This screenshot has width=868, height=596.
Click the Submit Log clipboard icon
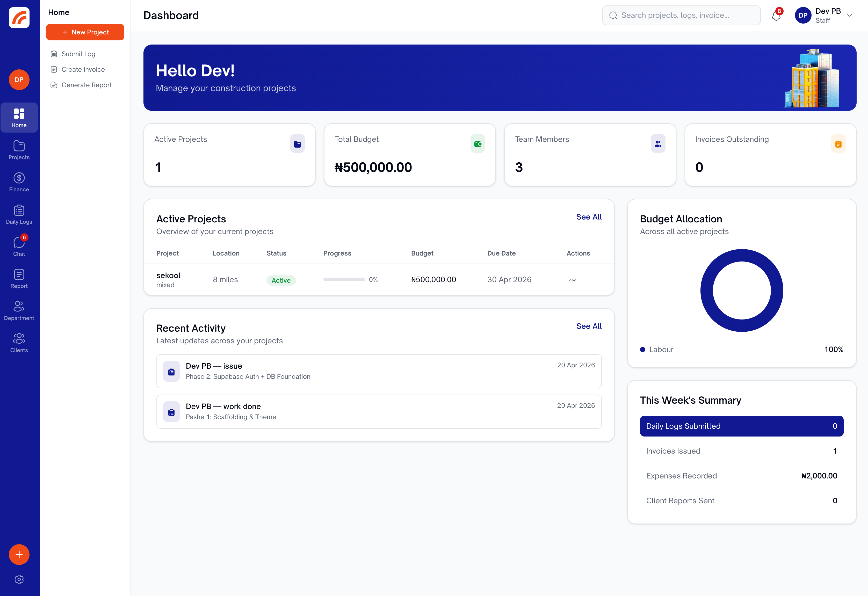tap(54, 54)
